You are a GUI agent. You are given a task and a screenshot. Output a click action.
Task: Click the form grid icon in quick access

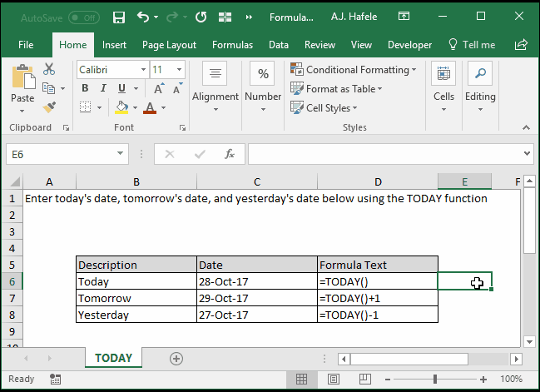coord(225,17)
